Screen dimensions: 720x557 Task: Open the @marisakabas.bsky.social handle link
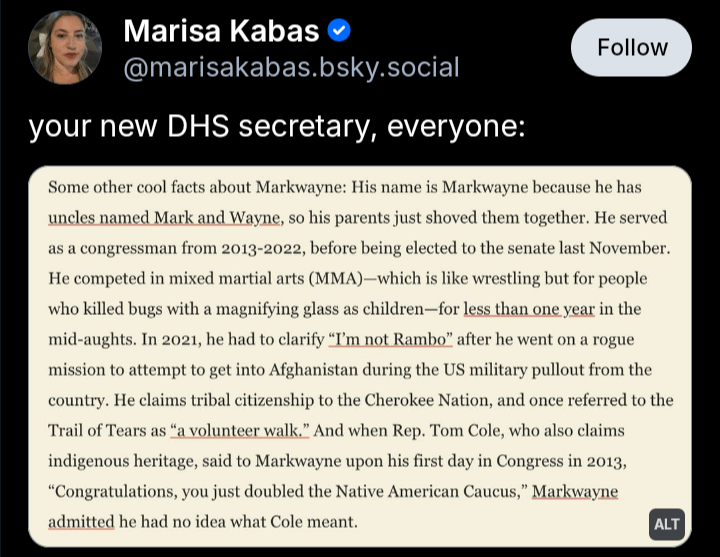point(291,68)
